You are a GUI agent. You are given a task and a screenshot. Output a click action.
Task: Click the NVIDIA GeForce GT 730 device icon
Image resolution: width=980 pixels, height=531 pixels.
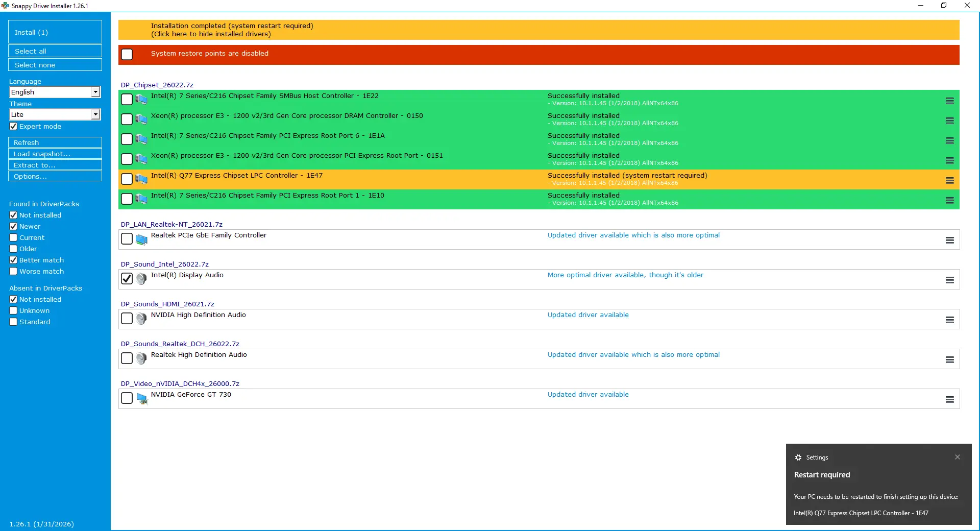pyautogui.click(x=141, y=398)
